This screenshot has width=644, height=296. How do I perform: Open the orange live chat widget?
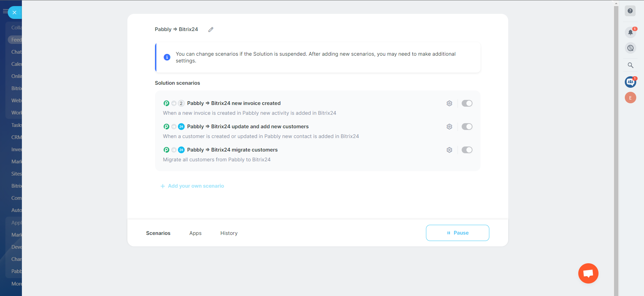click(x=588, y=273)
